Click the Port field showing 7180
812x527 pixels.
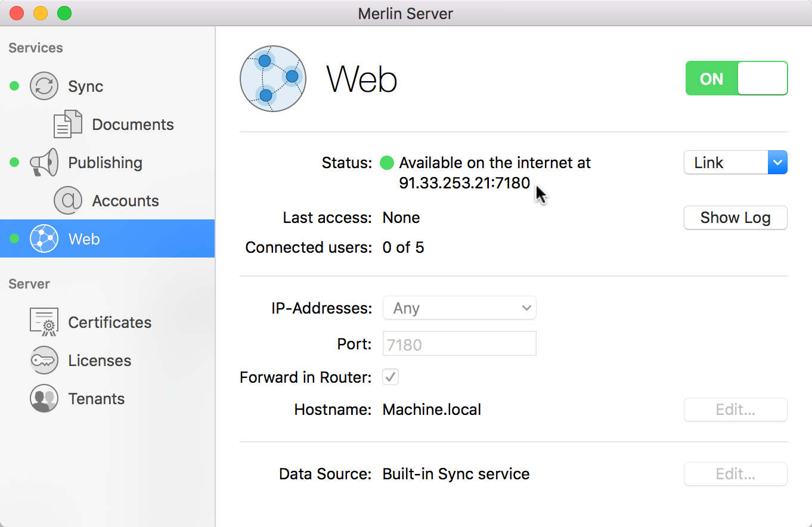tap(459, 344)
